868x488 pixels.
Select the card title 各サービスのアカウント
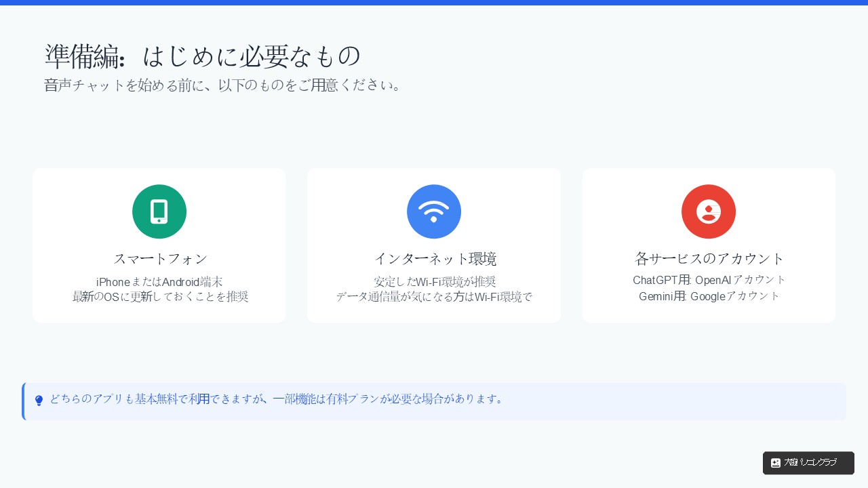(709, 259)
